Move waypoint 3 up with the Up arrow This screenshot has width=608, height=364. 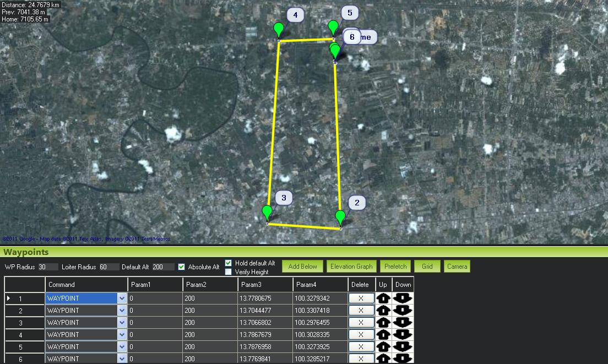click(x=383, y=323)
